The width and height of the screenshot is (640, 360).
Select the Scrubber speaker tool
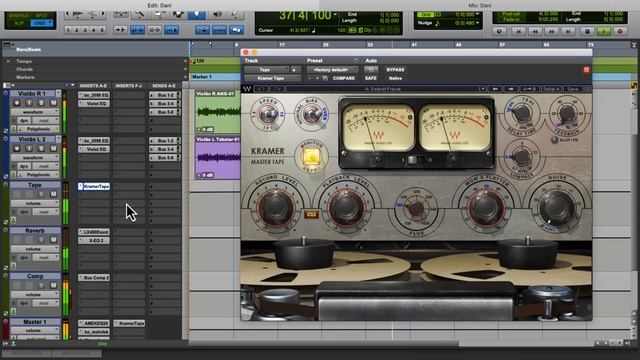(218, 15)
